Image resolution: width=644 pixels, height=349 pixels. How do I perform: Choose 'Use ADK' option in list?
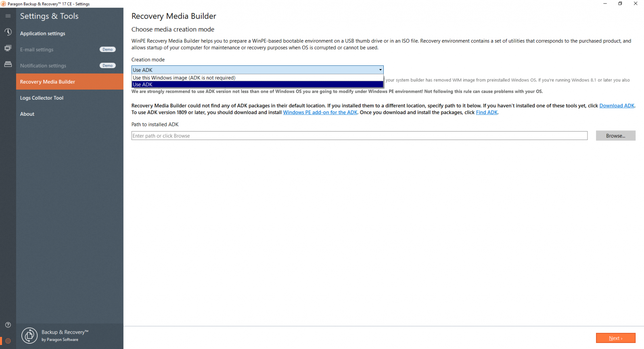pyautogui.click(x=257, y=84)
